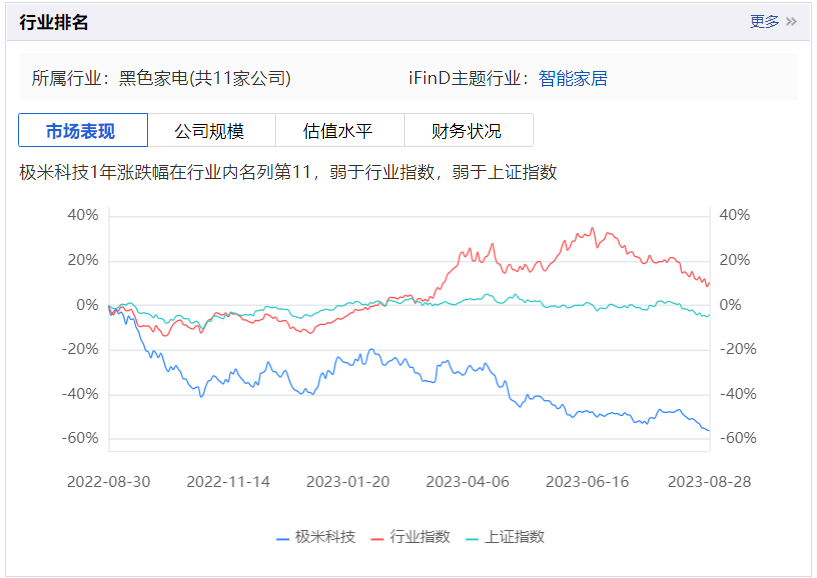Open the 更多 link in header

click(x=765, y=21)
